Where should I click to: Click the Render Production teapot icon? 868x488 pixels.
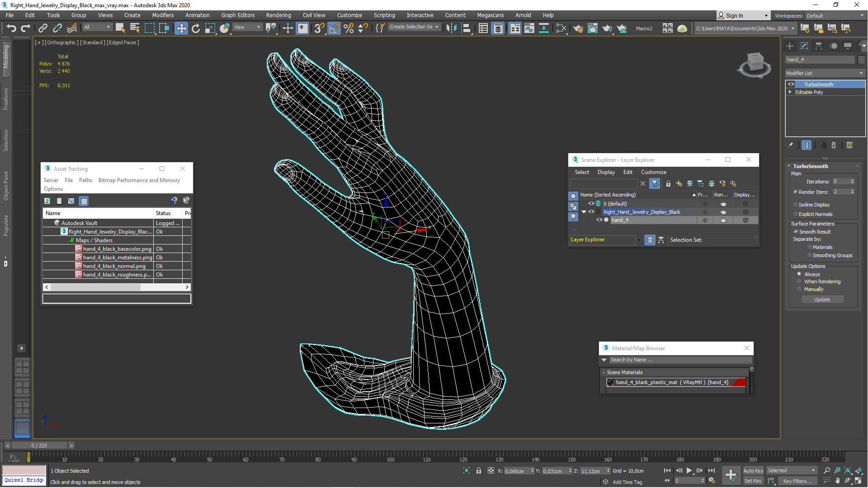point(607,28)
